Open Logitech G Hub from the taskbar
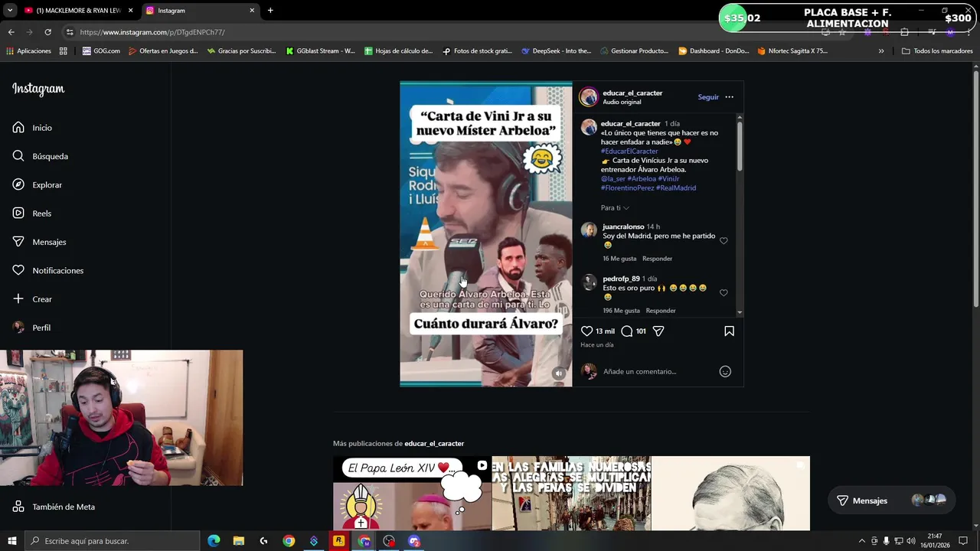The width and height of the screenshot is (980, 551). [x=264, y=541]
